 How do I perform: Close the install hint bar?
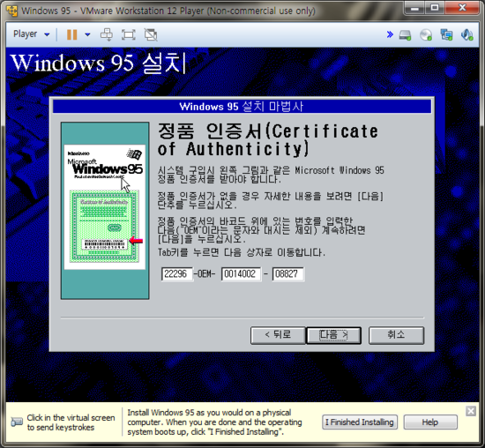[471, 411]
